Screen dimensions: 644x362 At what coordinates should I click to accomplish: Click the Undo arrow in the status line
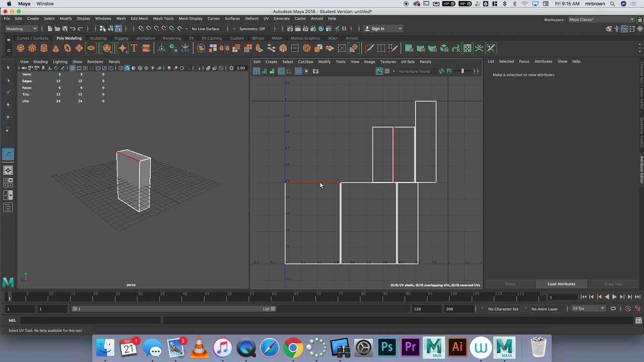[73, 29]
